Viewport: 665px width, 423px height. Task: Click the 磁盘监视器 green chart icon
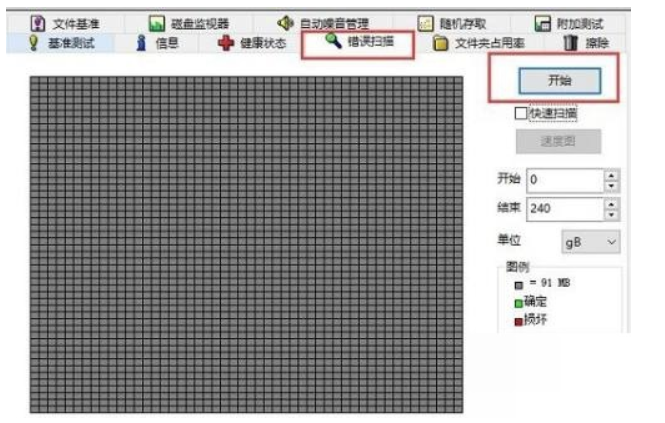tap(157, 23)
